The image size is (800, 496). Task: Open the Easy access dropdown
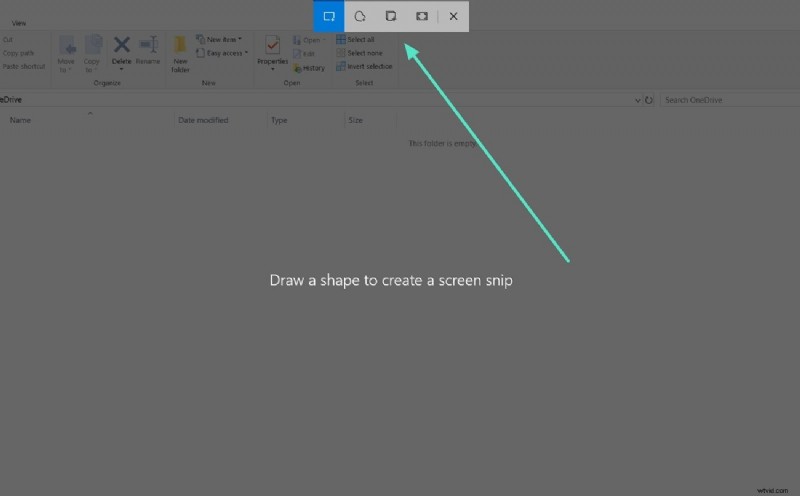pyautogui.click(x=222, y=53)
